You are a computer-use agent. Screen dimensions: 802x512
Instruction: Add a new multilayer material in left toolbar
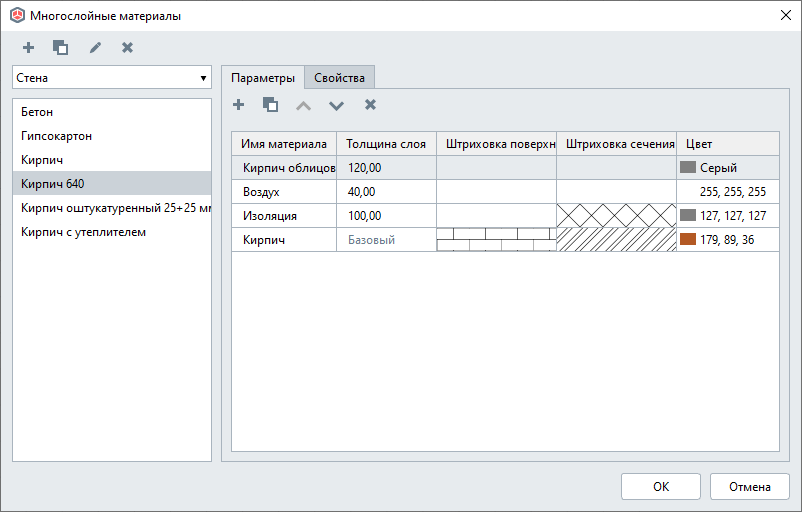pyautogui.click(x=28, y=47)
